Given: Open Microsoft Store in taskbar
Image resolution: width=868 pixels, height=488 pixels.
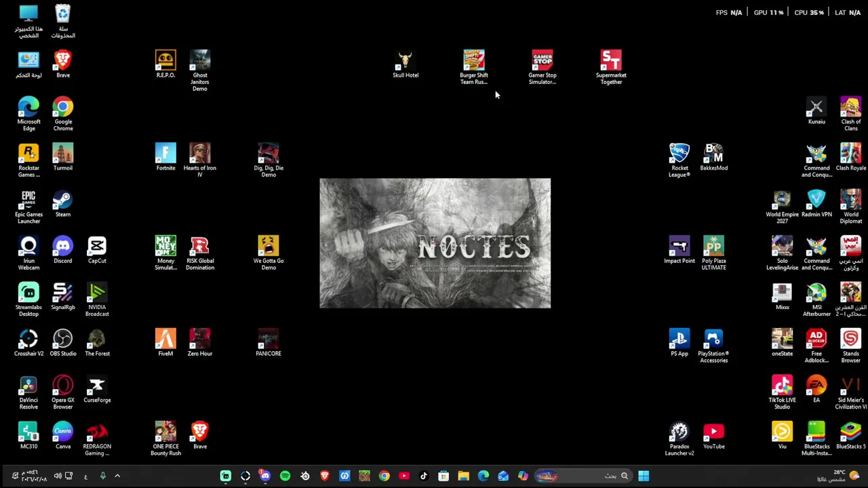Looking at the screenshot, I should point(443,476).
